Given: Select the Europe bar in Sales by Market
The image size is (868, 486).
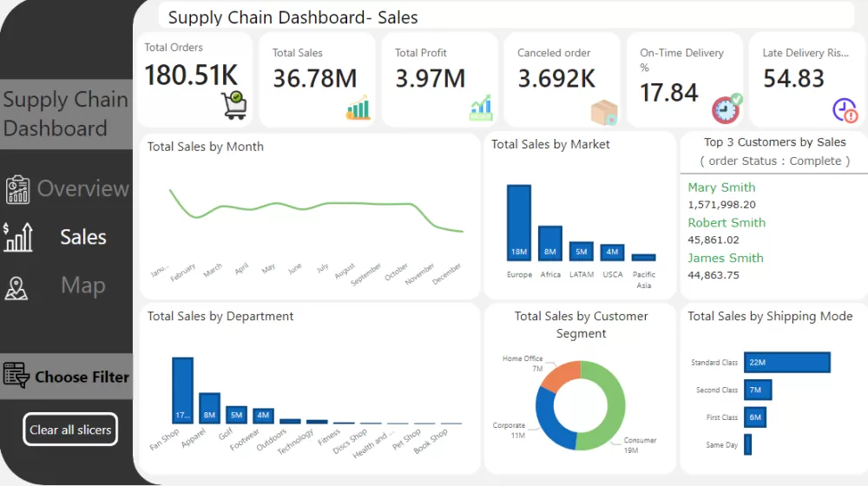Looking at the screenshot, I should [x=518, y=222].
